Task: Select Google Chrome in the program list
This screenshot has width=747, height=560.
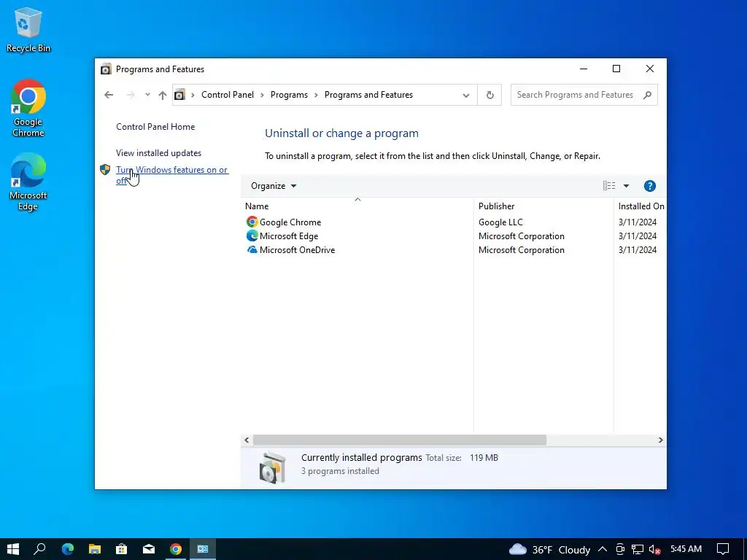Action: (290, 222)
